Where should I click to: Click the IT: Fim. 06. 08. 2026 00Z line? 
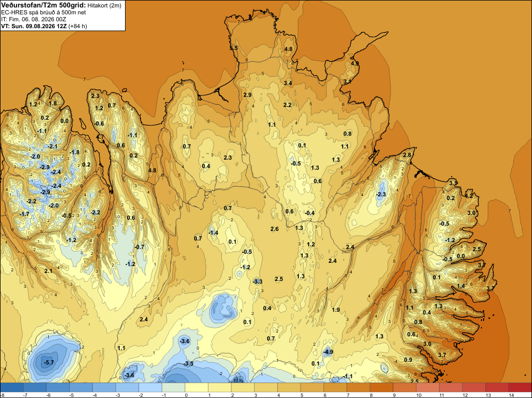[x=34, y=19]
